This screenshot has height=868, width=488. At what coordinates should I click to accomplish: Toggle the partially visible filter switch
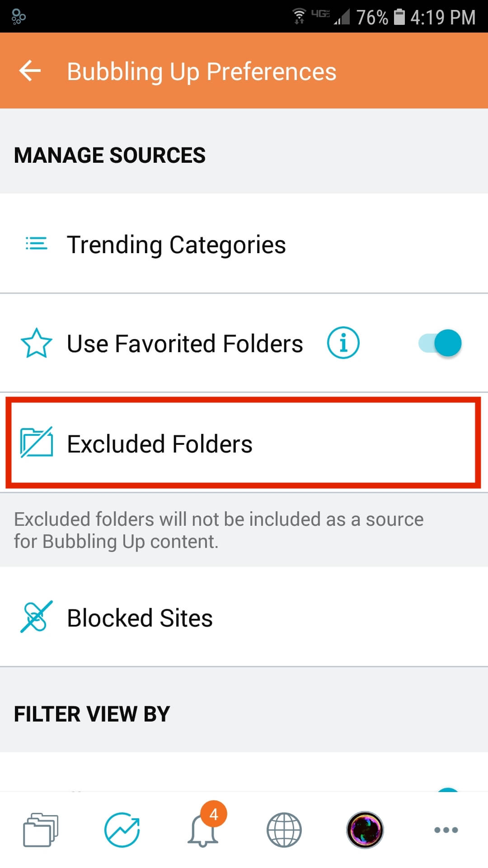point(448,790)
